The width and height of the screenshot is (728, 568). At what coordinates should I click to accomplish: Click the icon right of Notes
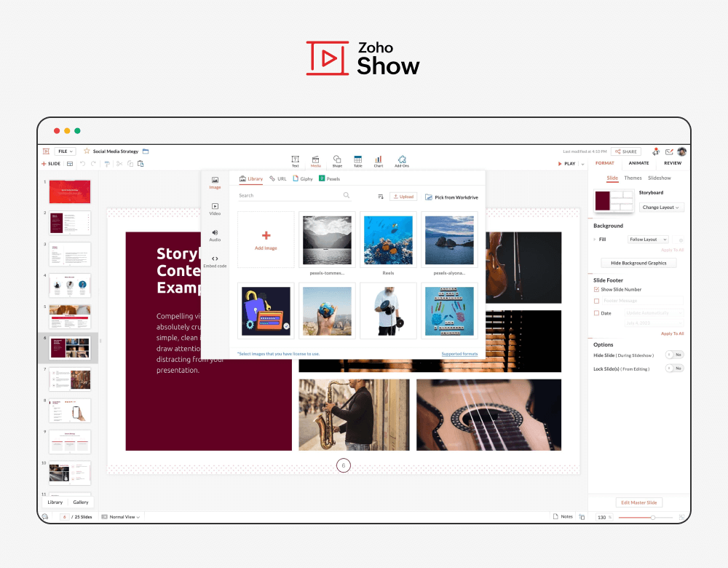pos(582,517)
